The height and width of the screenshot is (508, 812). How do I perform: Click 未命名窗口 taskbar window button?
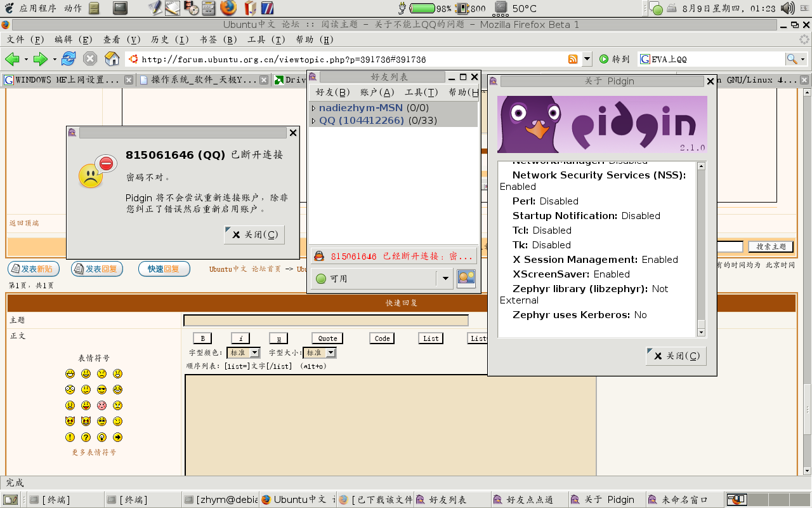684,500
